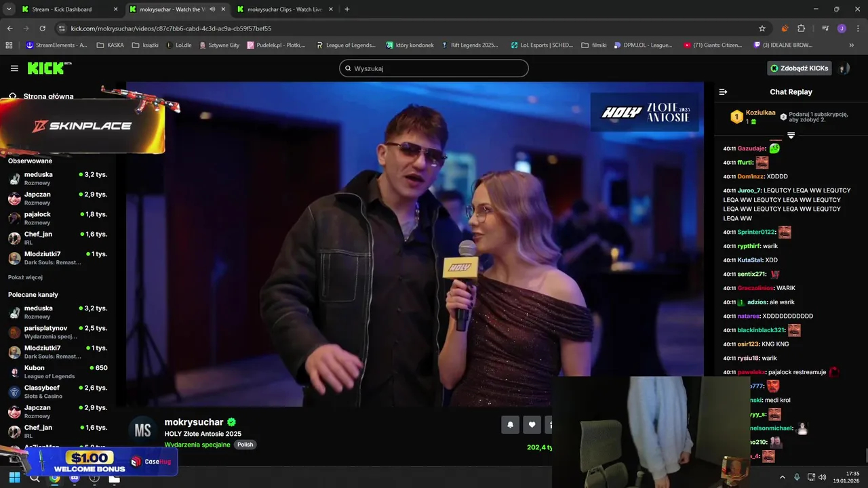Viewport: 868px width, 488px height.
Task: Open Classybeef Slots & Casino channel
Action: [58, 392]
